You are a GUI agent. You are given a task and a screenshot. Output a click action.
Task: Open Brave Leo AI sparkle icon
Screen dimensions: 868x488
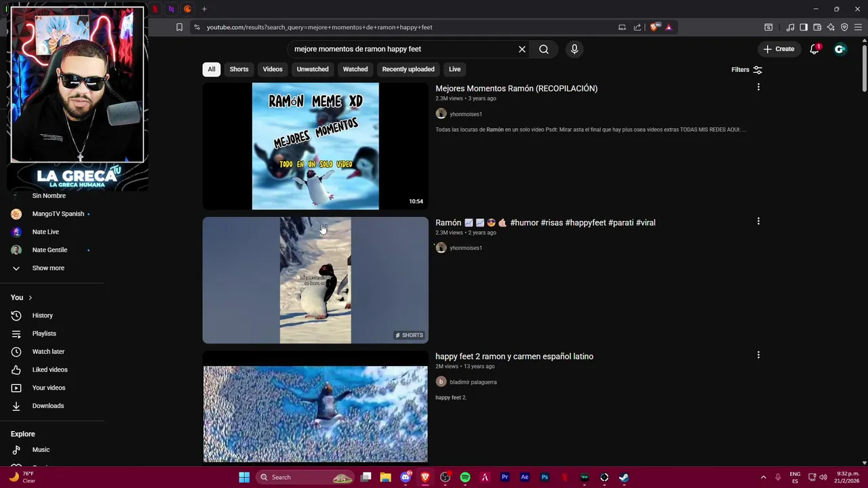point(831,27)
